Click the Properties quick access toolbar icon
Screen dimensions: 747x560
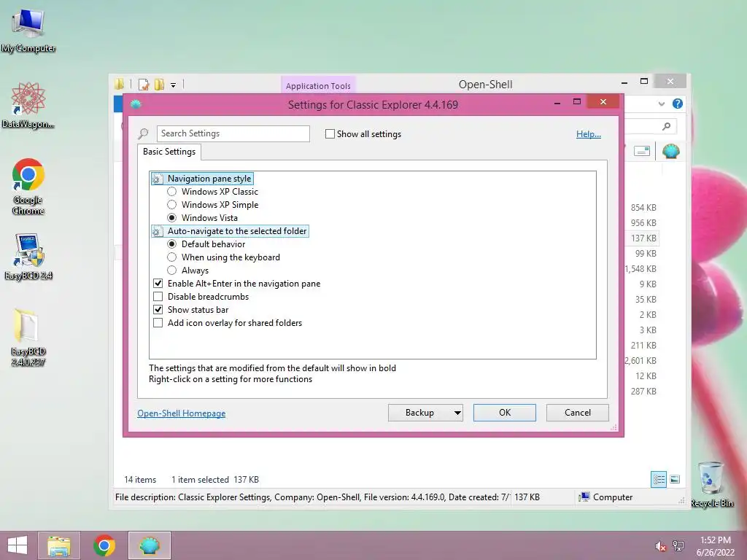[x=144, y=85]
